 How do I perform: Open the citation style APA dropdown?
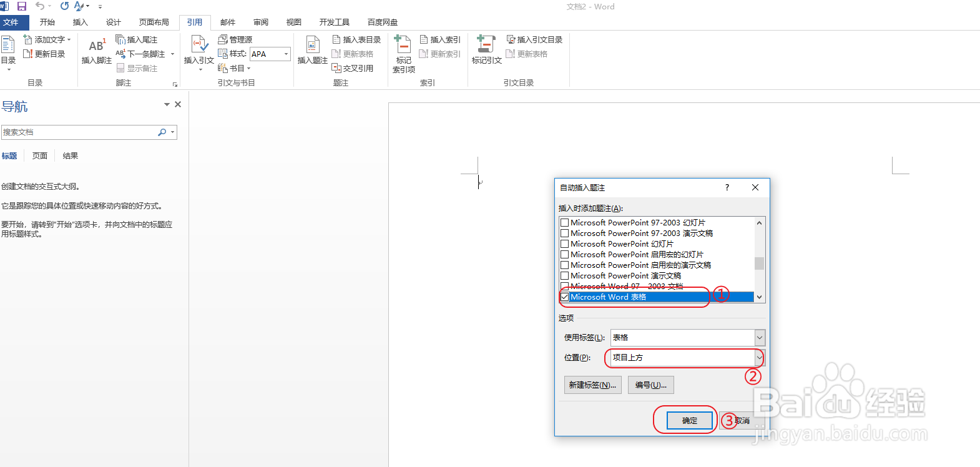(286, 54)
